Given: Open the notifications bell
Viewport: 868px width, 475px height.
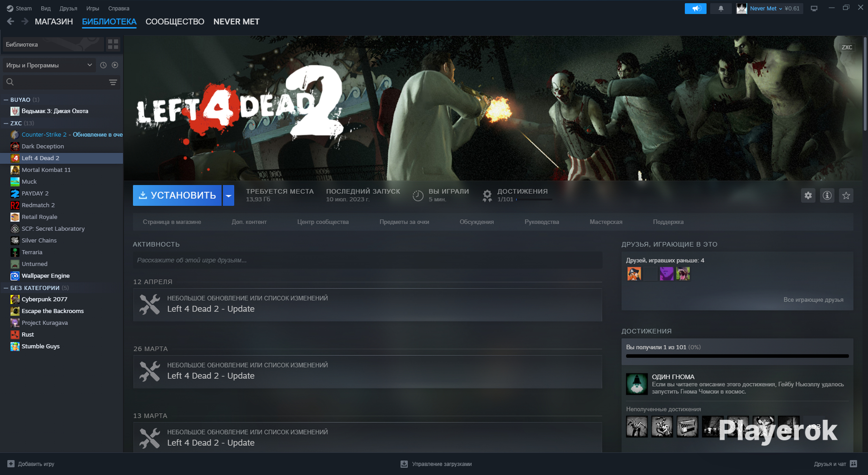Looking at the screenshot, I should click(x=721, y=9).
